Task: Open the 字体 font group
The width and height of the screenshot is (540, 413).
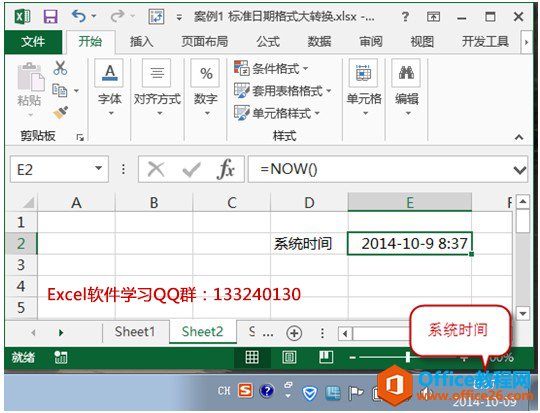Action: (x=110, y=89)
